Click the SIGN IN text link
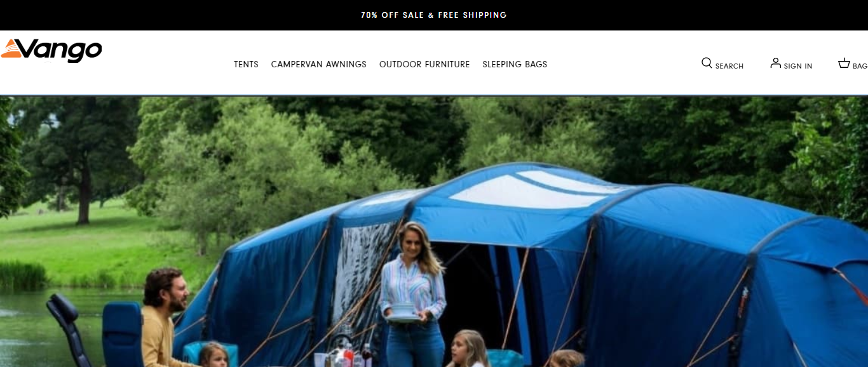The width and height of the screenshot is (868, 367). 798,66
